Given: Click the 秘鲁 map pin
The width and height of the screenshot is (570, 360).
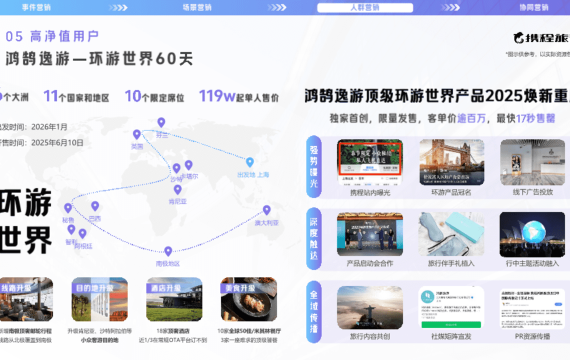Looking at the screenshot, I should [x=68, y=208].
